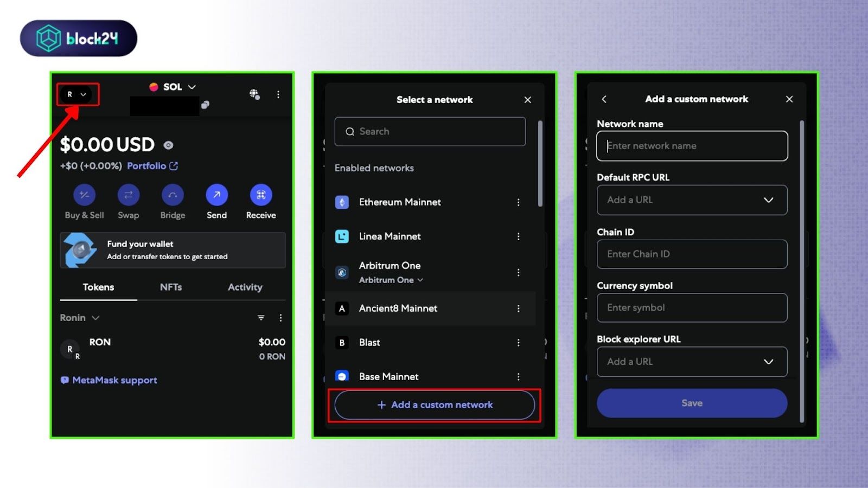The height and width of the screenshot is (488, 868).
Task: Switch to the Activity tab
Action: click(x=245, y=287)
